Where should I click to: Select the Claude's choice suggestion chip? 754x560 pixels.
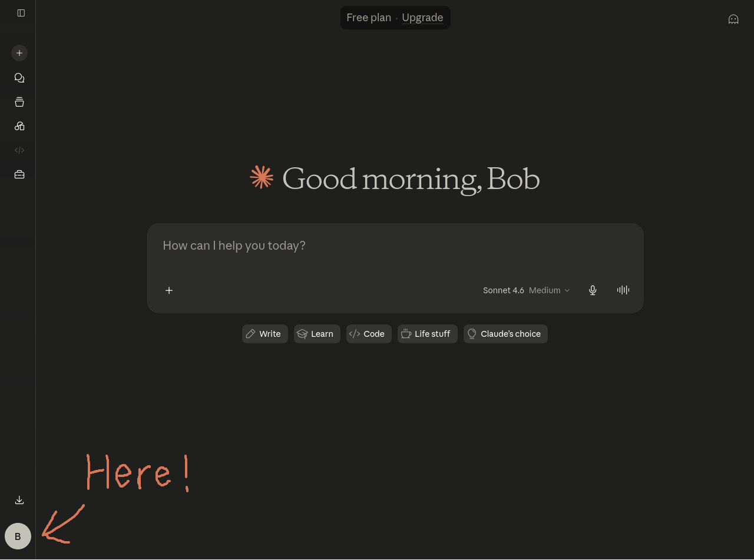pyautogui.click(x=505, y=334)
